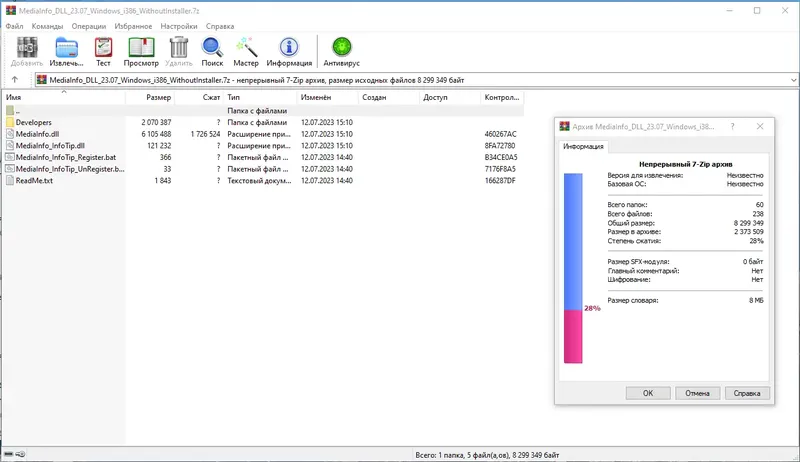Sort by the Имя column header
The height and width of the screenshot is (462, 800).
click(64, 97)
